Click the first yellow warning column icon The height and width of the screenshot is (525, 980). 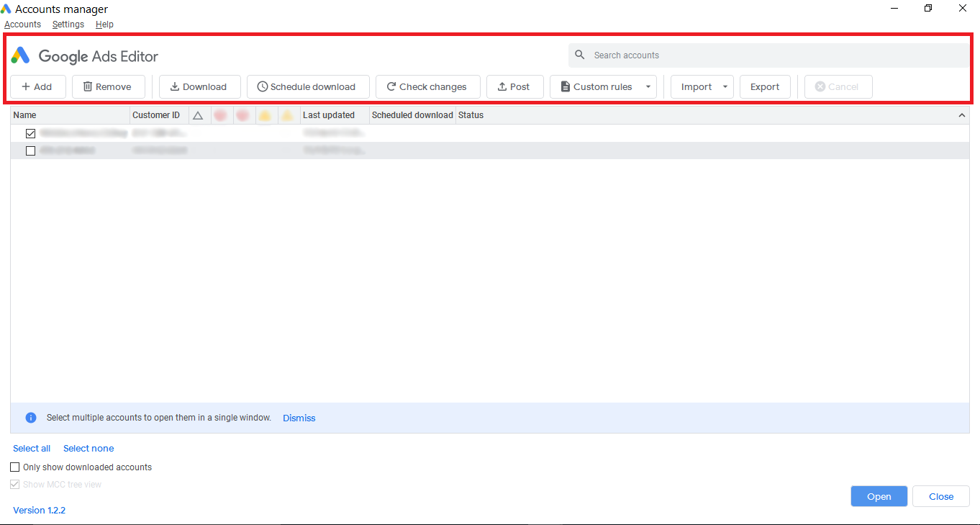coord(265,115)
